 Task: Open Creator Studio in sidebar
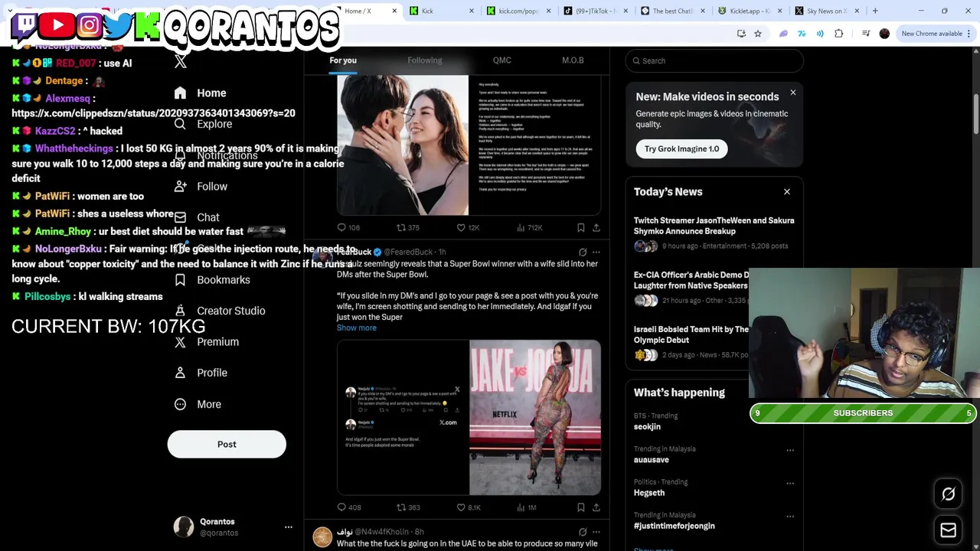point(219,311)
